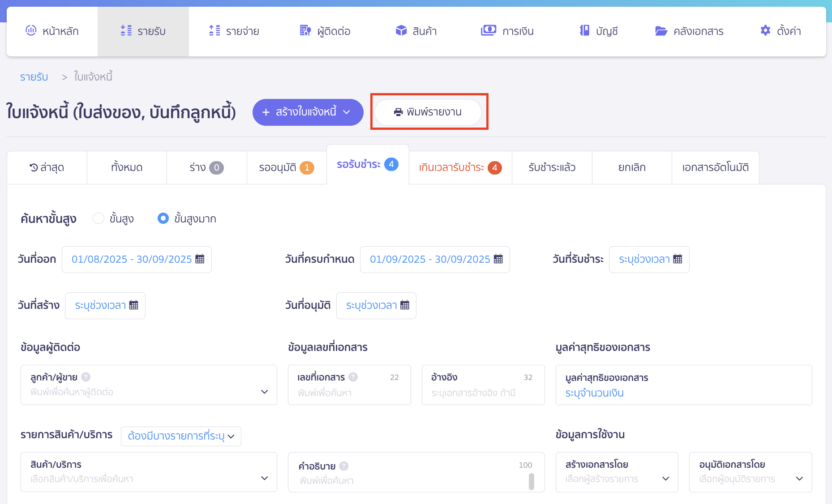This screenshot has width=832, height=504.
Task: Click the box icon for สินค้า
Action: coord(401,30)
